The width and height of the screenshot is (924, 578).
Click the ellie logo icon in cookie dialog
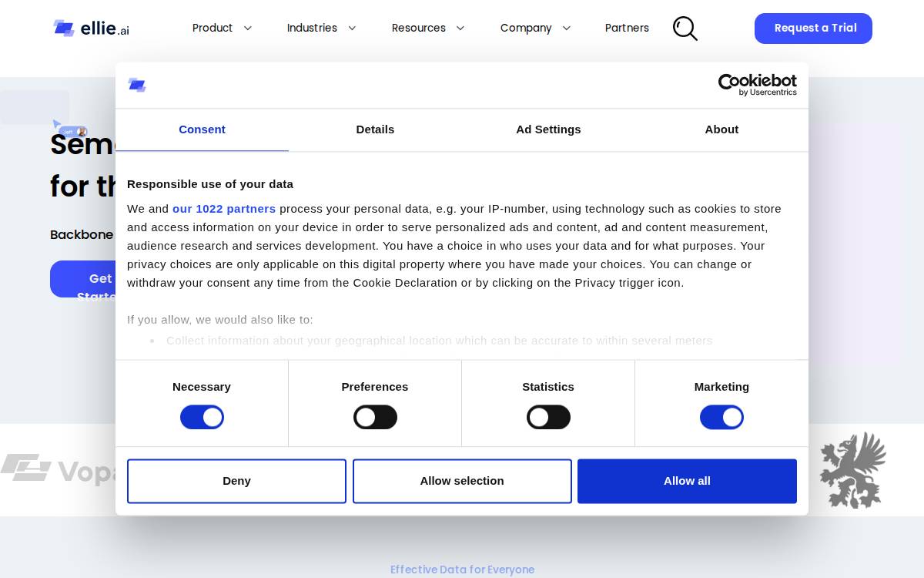click(137, 85)
